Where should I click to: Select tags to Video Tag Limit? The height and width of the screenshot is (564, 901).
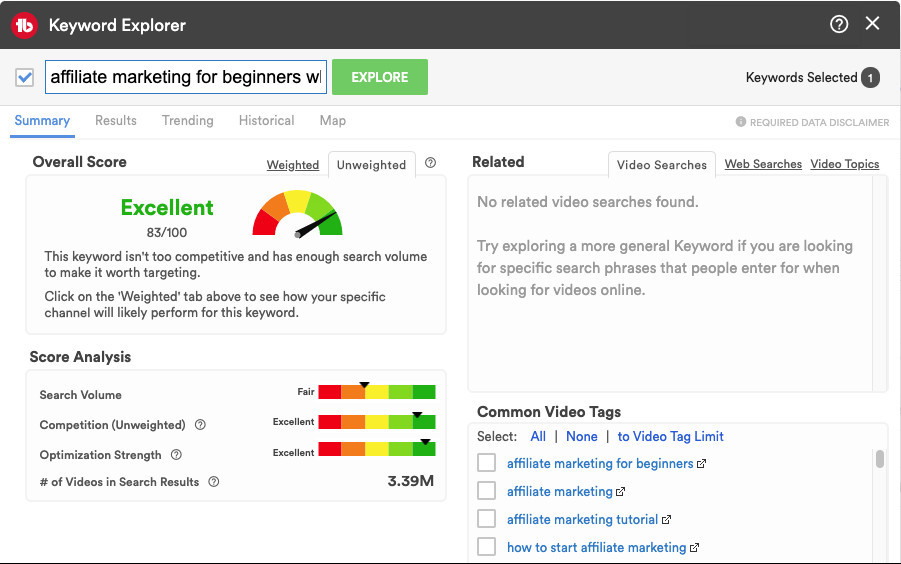[x=671, y=436]
